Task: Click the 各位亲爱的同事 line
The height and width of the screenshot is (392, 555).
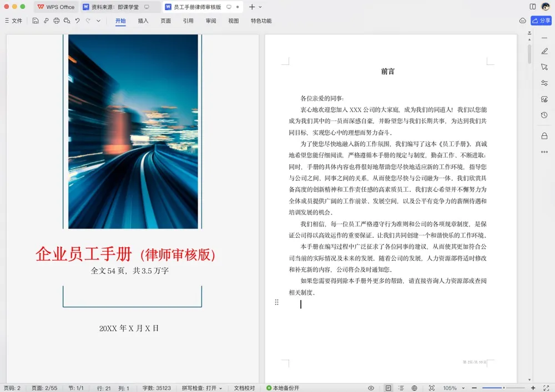Action: 322,98
